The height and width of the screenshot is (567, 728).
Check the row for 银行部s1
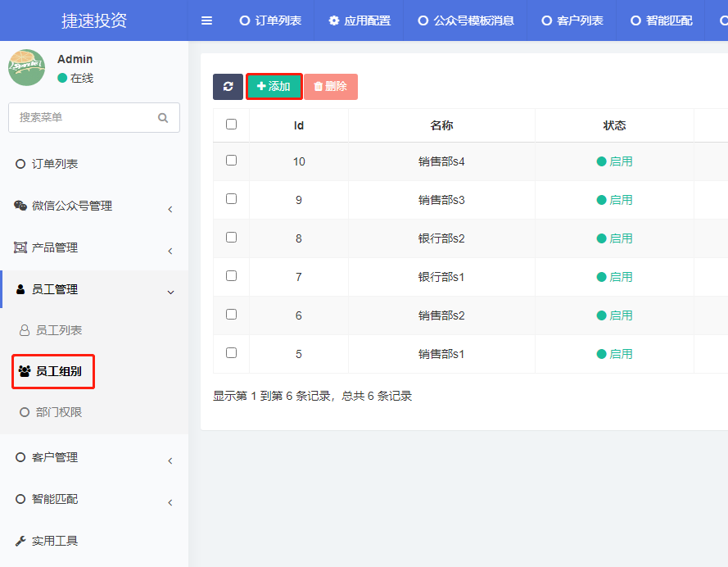(x=231, y=276)
